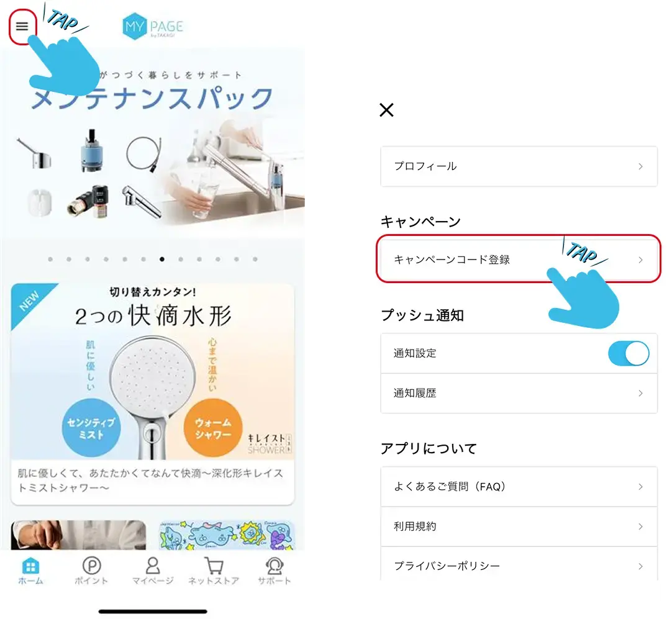672x619 pixels.
Task: Select the active carousel page dot
Action: [162, 260]
